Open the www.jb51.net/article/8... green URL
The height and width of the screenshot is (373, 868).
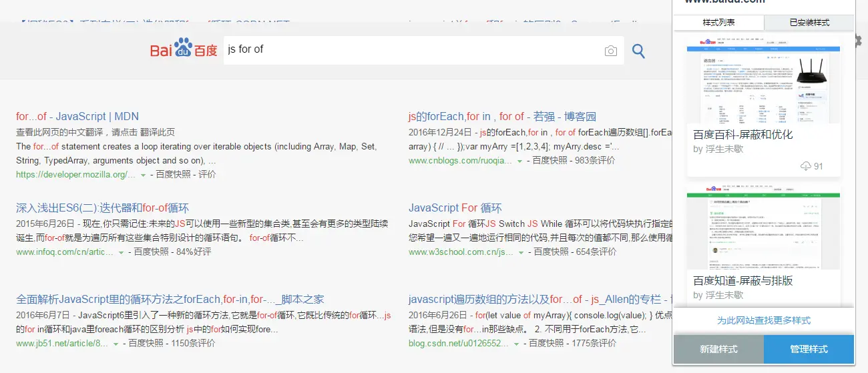pos(62,344)
